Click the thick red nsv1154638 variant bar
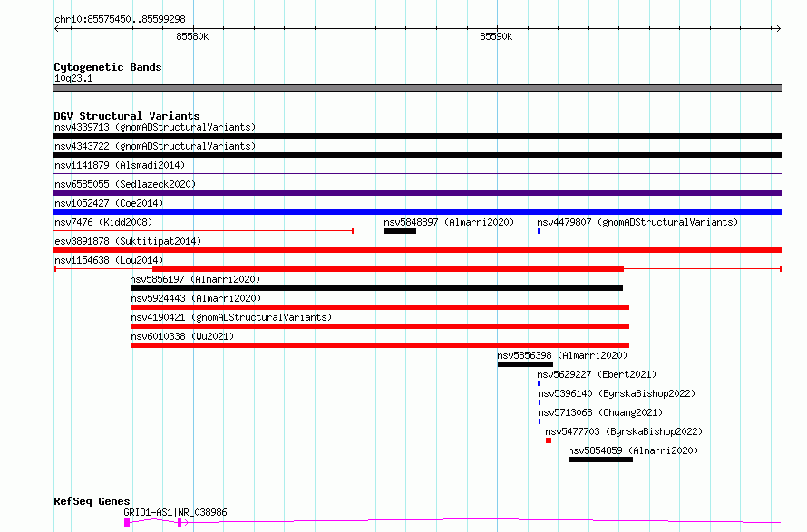The image size is (807, 532). [388, 269]
